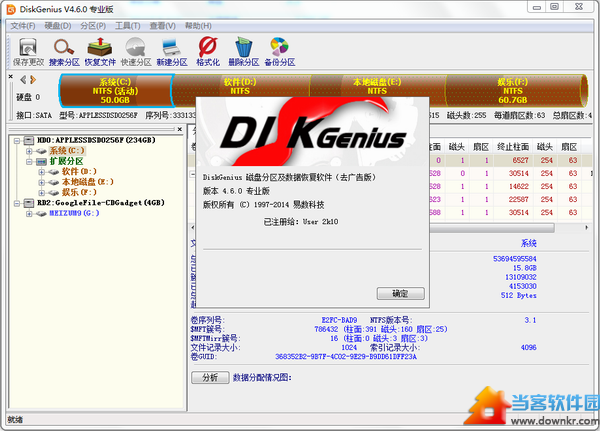Open the Backup Partition (备份分区) tool
The image size is (600, 431).
pos(280,52)
